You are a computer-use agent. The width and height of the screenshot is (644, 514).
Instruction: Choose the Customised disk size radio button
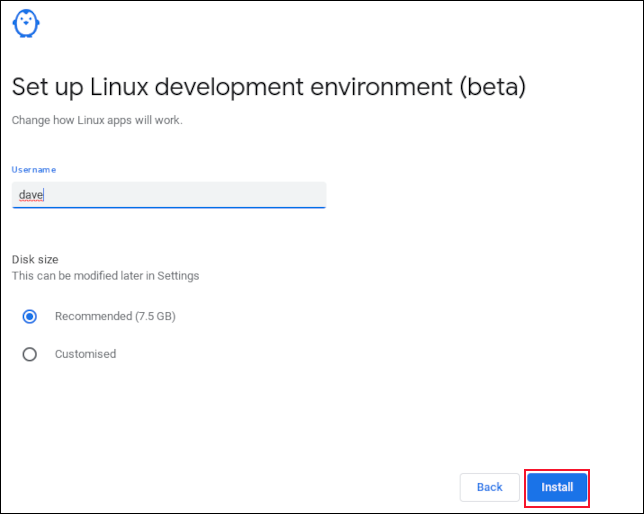(30, 354)
